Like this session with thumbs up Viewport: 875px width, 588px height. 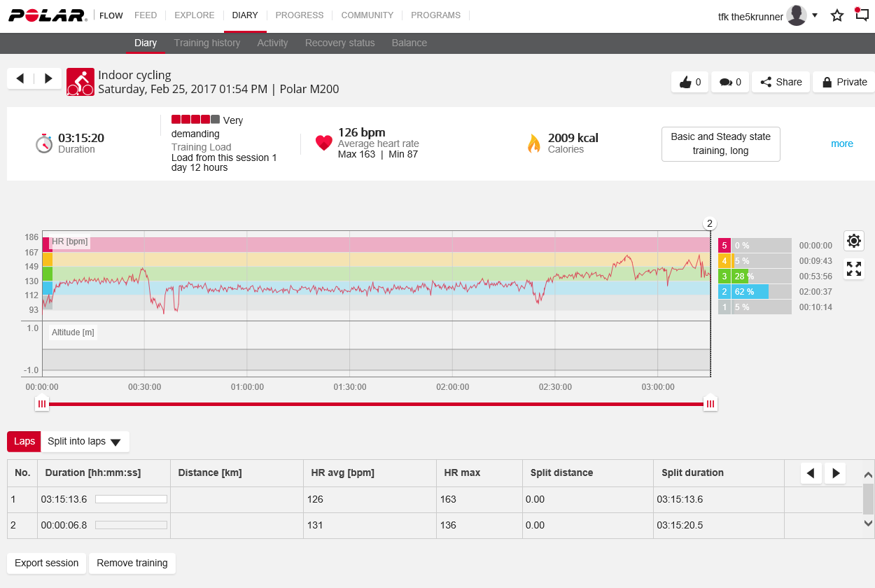(689, 82)
